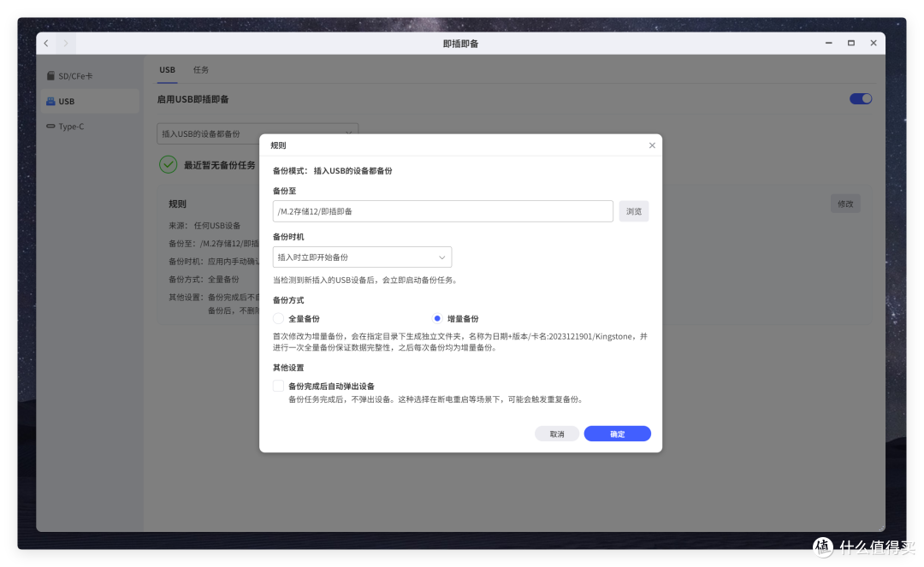Confirm with the 确定 button
The width and height of the screenshot is (924, 567).
(x=617, y=434)
